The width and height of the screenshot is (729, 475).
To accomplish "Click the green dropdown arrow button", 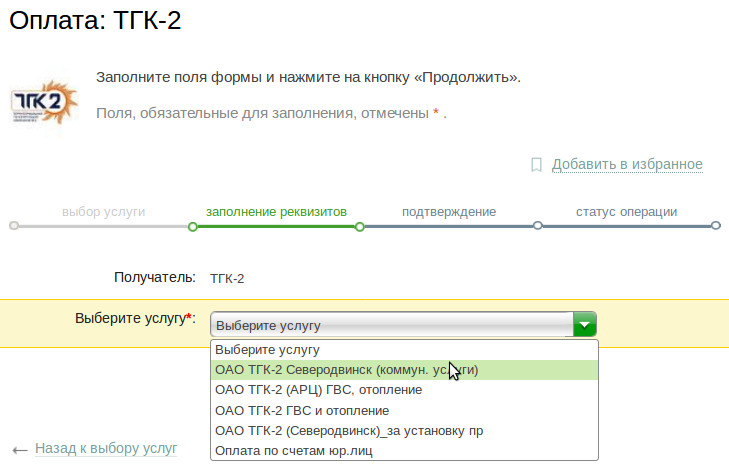I will 584,324.
